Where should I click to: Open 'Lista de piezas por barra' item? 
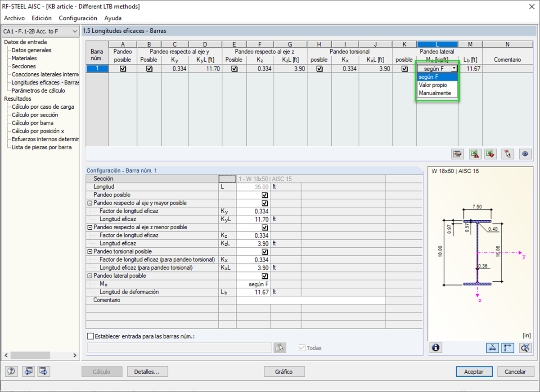coord(41,147)
